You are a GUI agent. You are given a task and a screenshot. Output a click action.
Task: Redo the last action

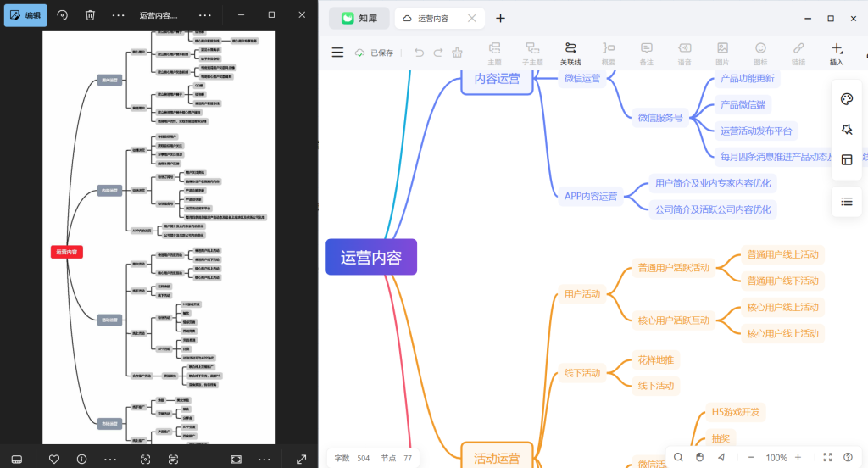pyautogui.click(x=438, y=53)
